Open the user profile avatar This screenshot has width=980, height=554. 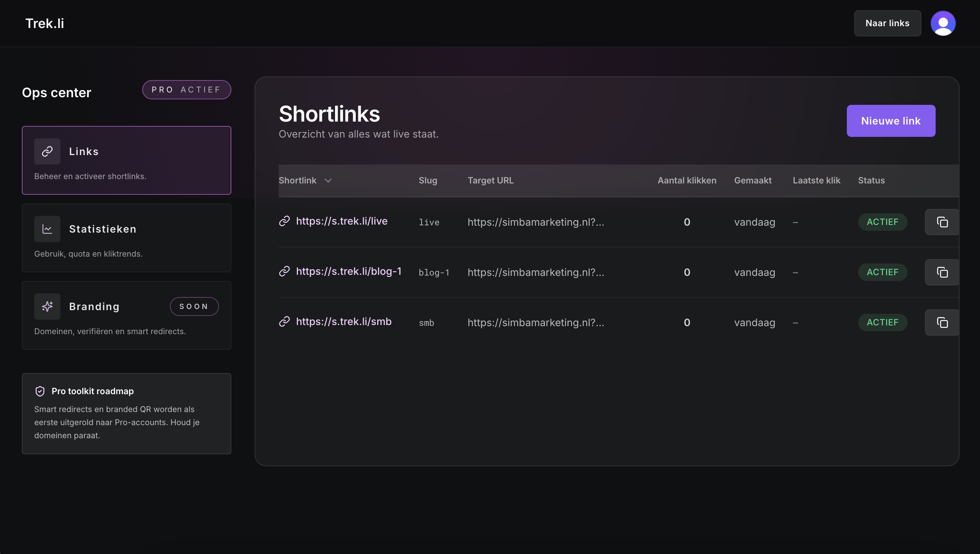click(x=943, y=23)
